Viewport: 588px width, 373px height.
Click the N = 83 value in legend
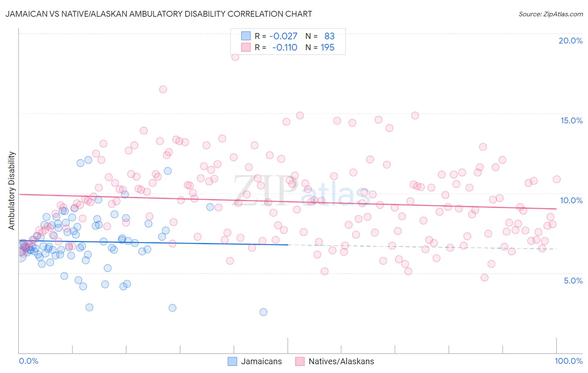tap(320, 36)
